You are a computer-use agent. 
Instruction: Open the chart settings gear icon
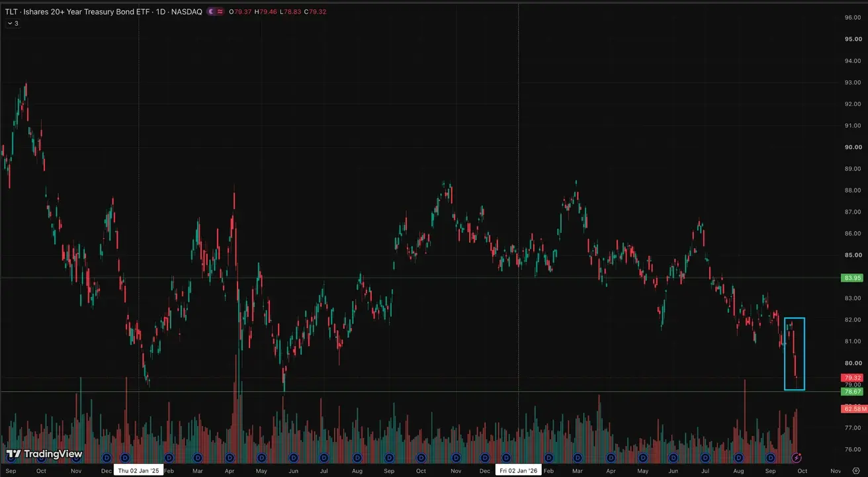click(855, 470)
